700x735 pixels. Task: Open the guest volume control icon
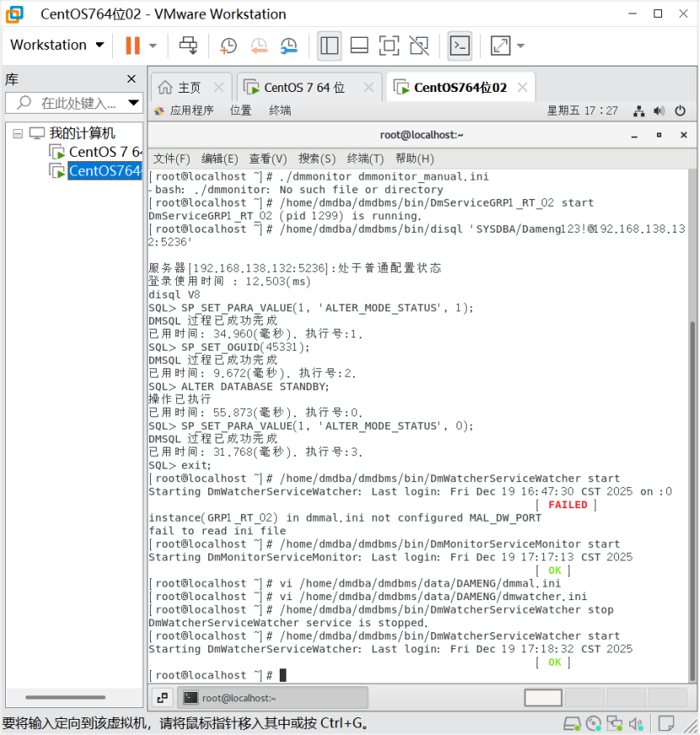pos(660,111)
